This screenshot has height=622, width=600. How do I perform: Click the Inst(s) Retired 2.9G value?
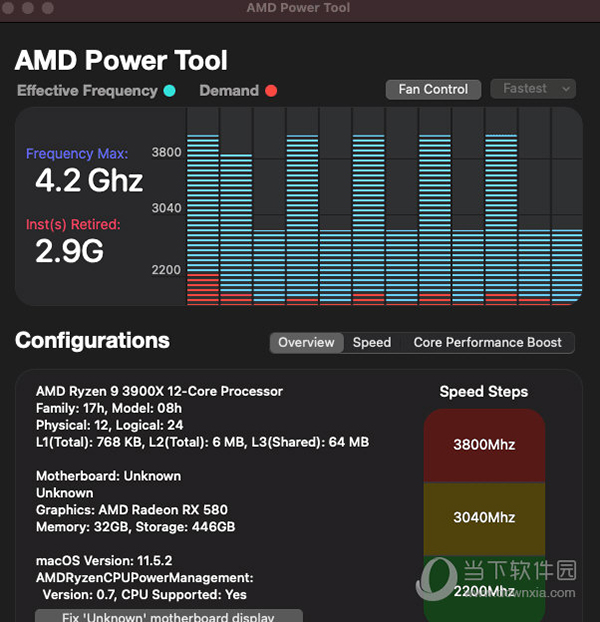point(69,251)
